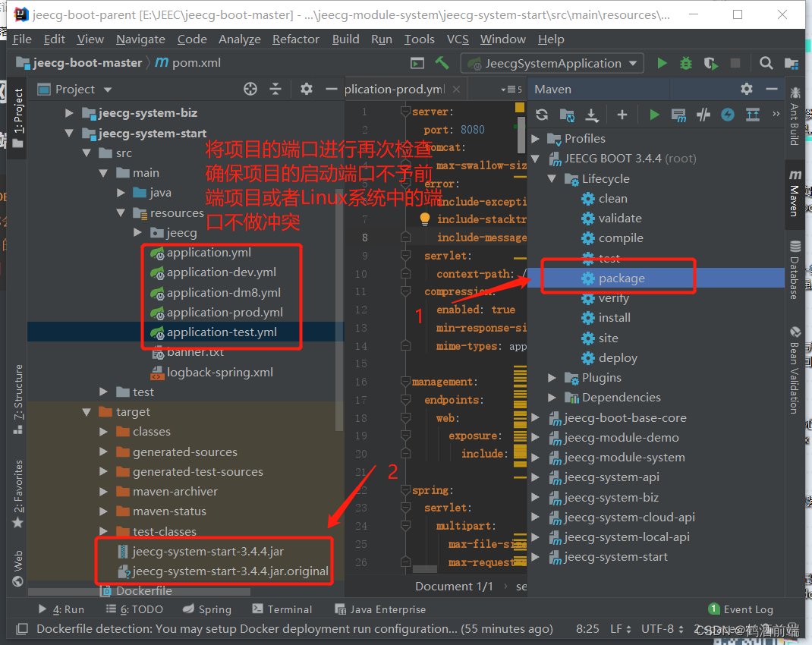Toggle tool window buttons icon in status bar
Image resolution: width=812 pixels, height=645 pixels.
tap(22, 629)
